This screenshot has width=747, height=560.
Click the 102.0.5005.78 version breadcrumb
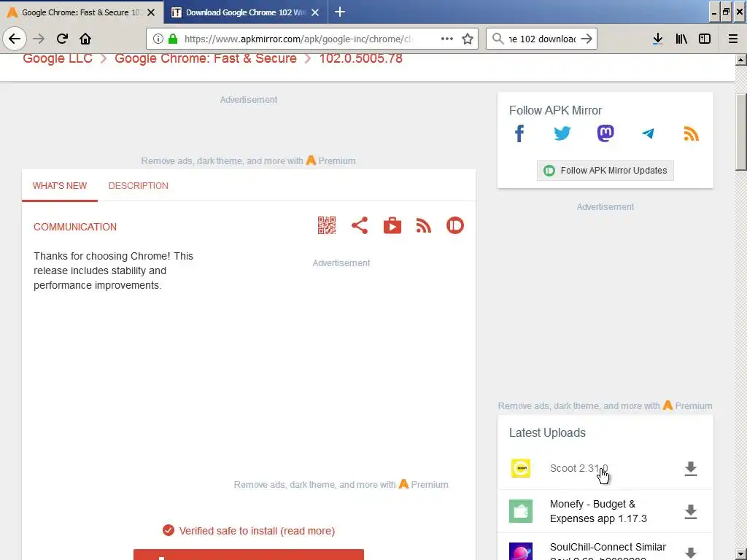(360, 58)
